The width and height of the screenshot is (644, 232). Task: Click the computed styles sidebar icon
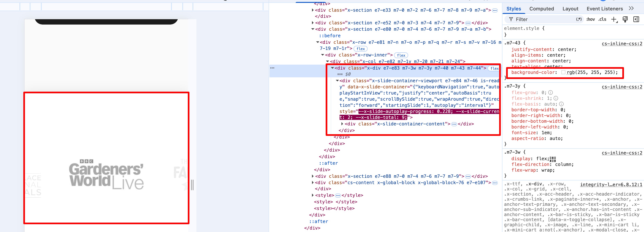[x=636, y=19]
